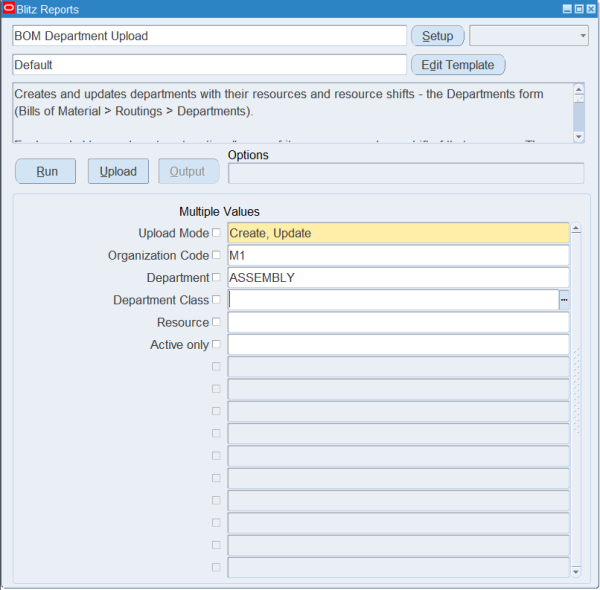Check the Resource multiple values box
This screenshot has width=600, height=590.
pyautogui.click(x=216, y=322)
